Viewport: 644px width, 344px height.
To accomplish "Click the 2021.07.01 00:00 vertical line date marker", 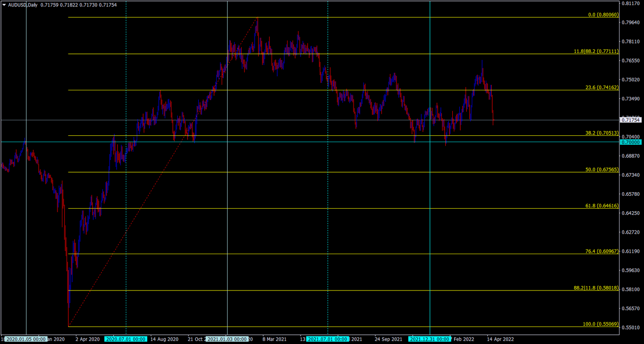I will click(328, 340).
